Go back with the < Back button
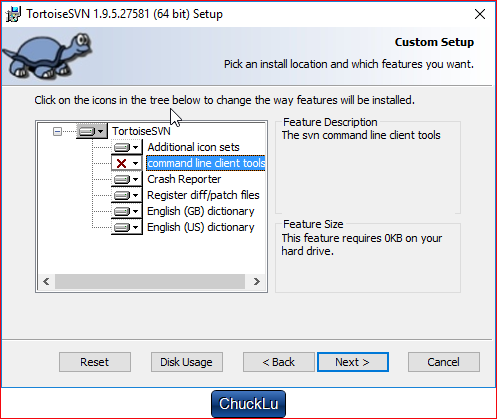This screenshot has width=497, height=419. (x=279, y=362)
